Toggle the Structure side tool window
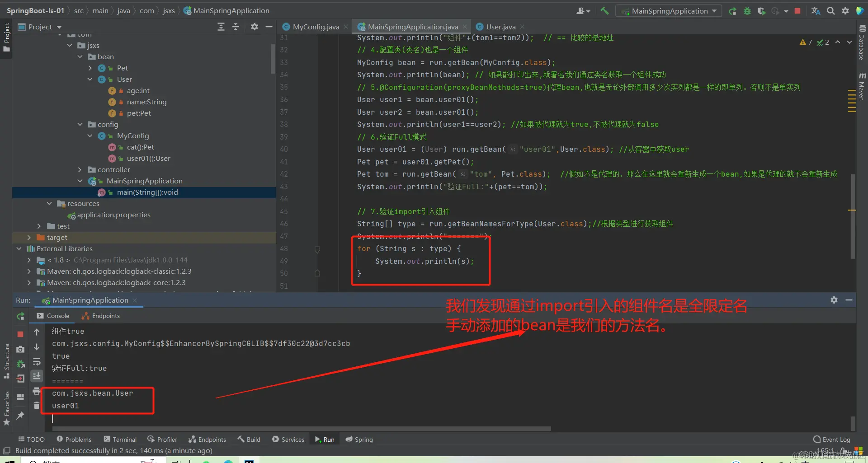The image size is (868, 463). tap(6, 361)
